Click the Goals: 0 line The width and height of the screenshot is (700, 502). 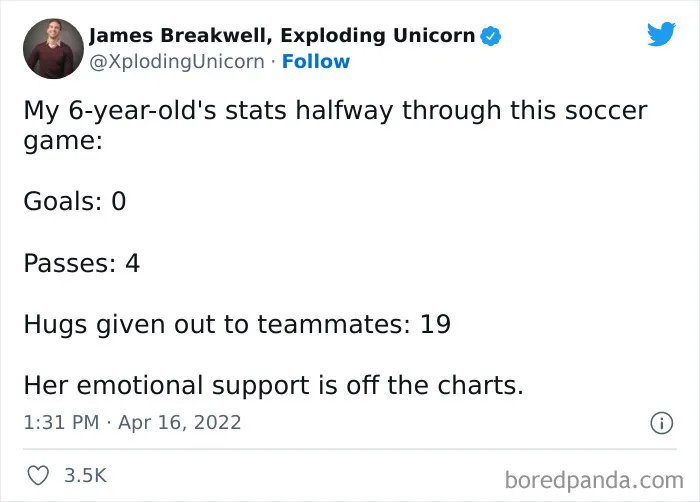pos(75,201)
